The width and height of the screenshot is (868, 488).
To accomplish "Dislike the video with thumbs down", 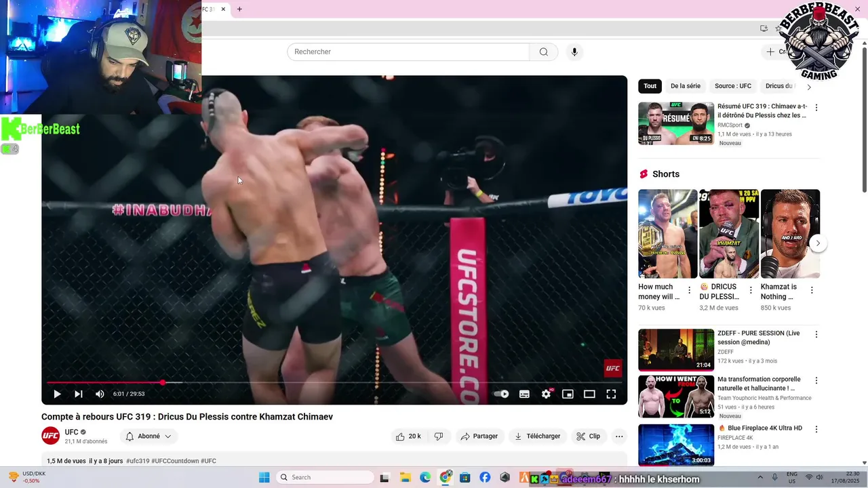I will pyautogui.click(x=439, y=436).
